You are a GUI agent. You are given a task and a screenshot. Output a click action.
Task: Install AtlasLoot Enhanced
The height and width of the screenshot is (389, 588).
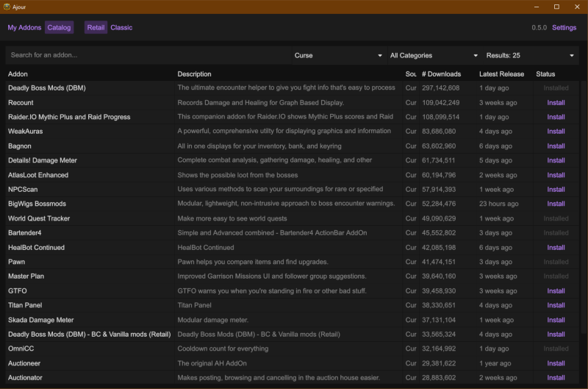[556, 175]
